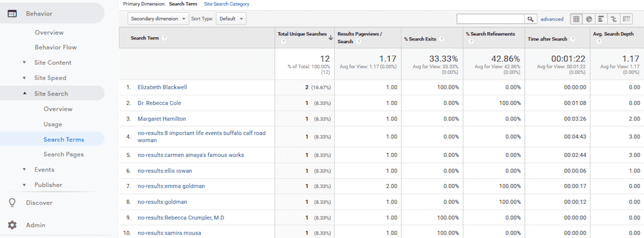Viewport: 644px width, 238px height.
Task: Open Behavior Overview in sidebar
Action: pos(50,32)
